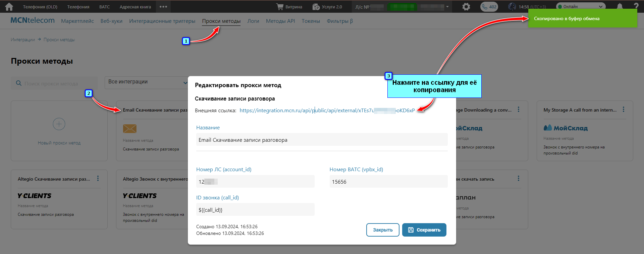Expand the account Л/с selector arrow
This screenshot has width=644, height=254.
[x=447, y=7]
